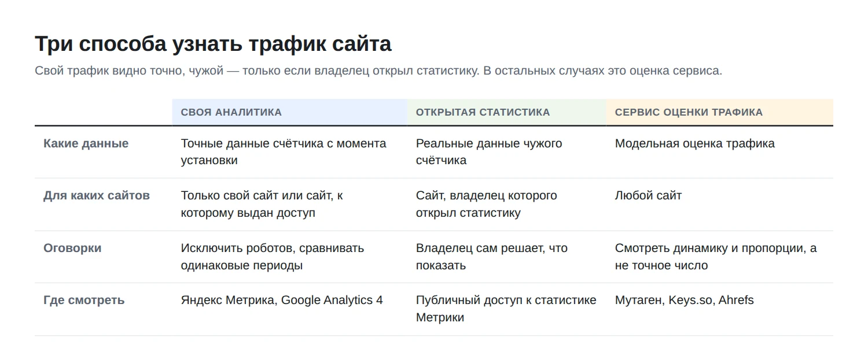The image size is (868, 363).
Task: Click cell "Мутаген, Keys.so, Ahrefs"
Action: tap(719, 309)
